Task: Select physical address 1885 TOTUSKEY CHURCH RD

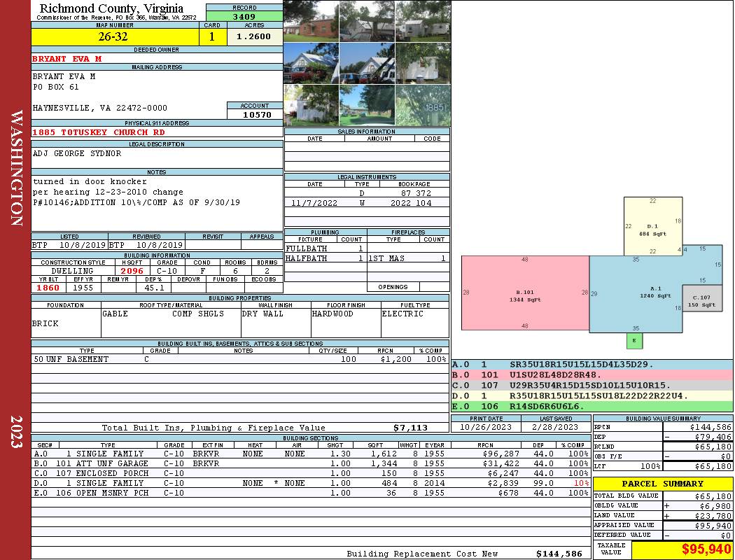Action: tap(99, 132)
